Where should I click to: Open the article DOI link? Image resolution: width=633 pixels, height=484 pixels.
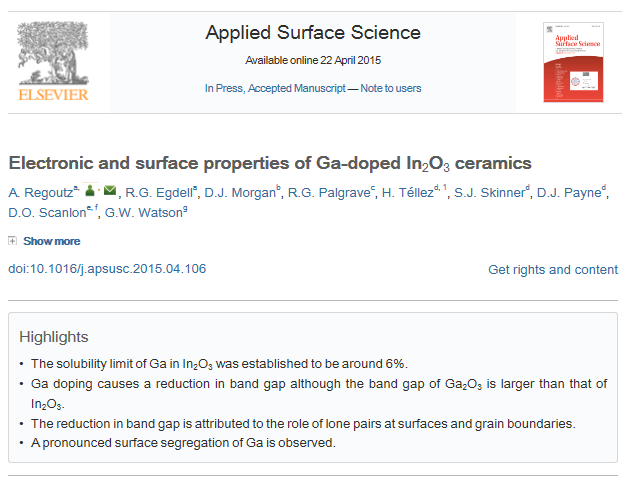click(x=107, y=269)
